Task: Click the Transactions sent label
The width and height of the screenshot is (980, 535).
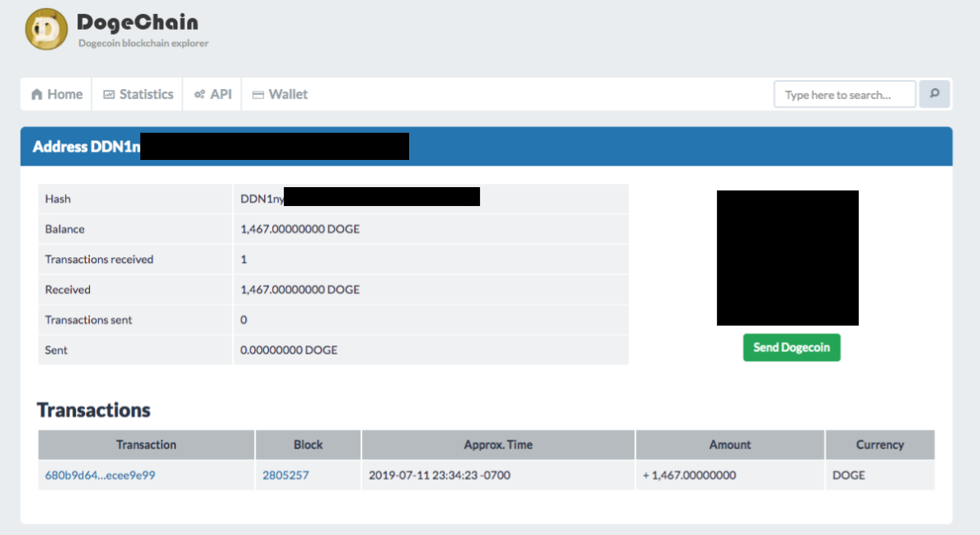Action: point(88,320)
